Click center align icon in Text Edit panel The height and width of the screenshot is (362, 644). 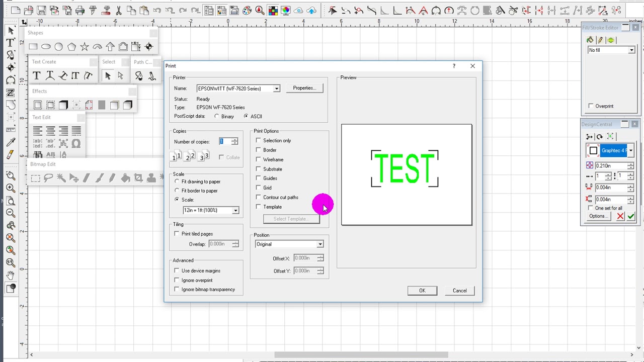[x=50, y=131]
